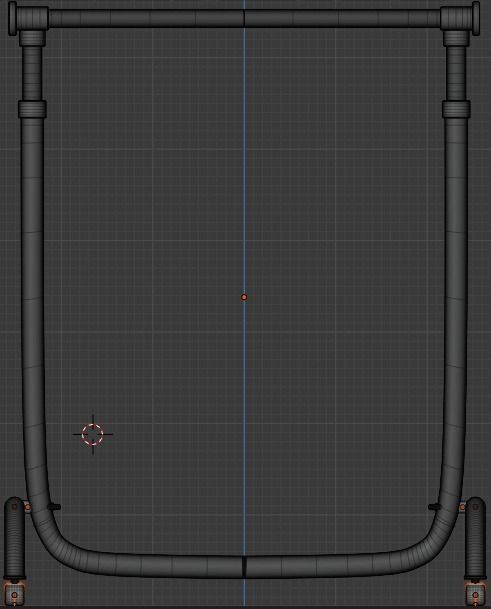The image size is (491, 609).
Task: Select the small black pin on right bend
Action: coord(434,507)
